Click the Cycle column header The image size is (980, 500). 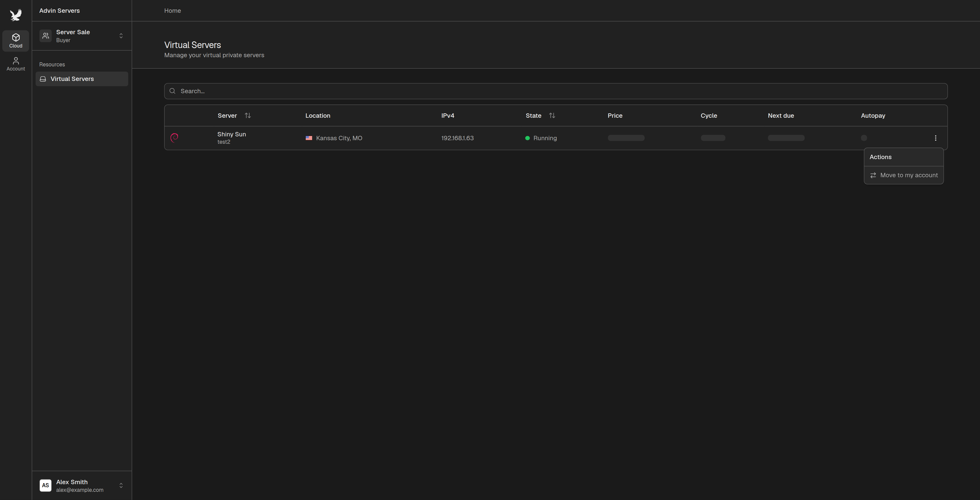tap(709, 116)
